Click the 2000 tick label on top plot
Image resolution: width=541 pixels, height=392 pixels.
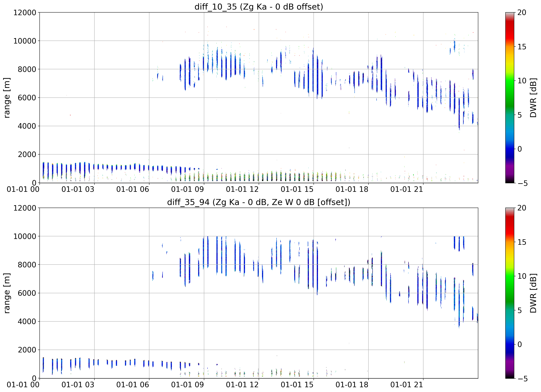pos(27,154)
